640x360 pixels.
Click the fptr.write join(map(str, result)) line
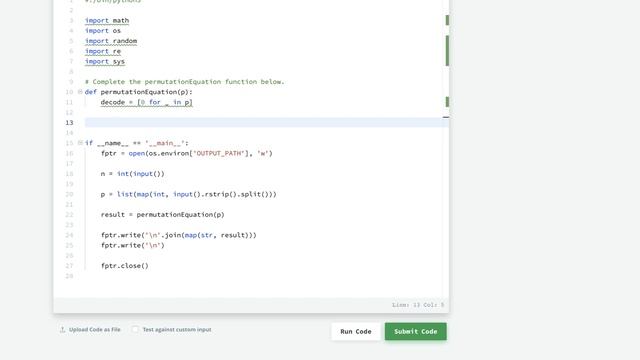click(x=179, y=235)
